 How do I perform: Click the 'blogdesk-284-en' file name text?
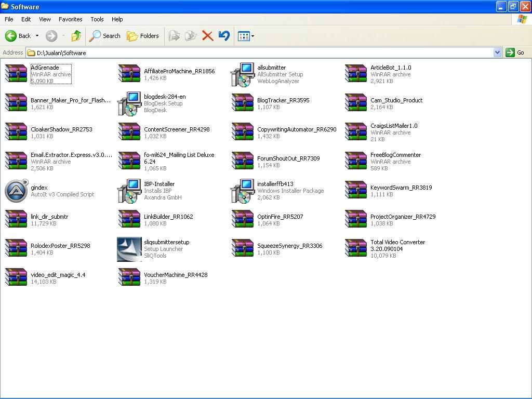(x=165, y=97)
